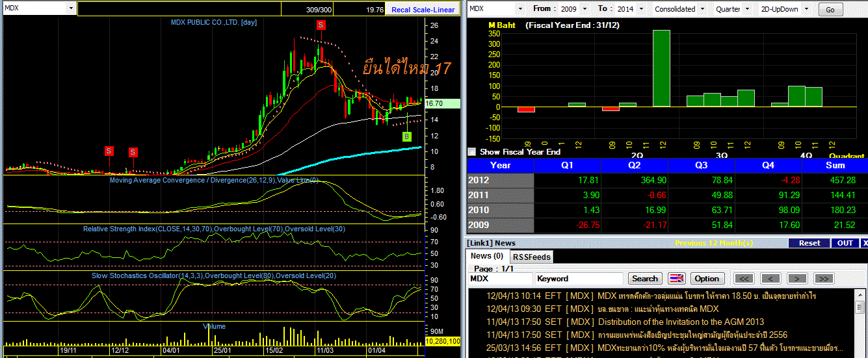Screen dimensions: 868x358
Task: Click the red S marker near 12/12
Action: tap(133, 152)
